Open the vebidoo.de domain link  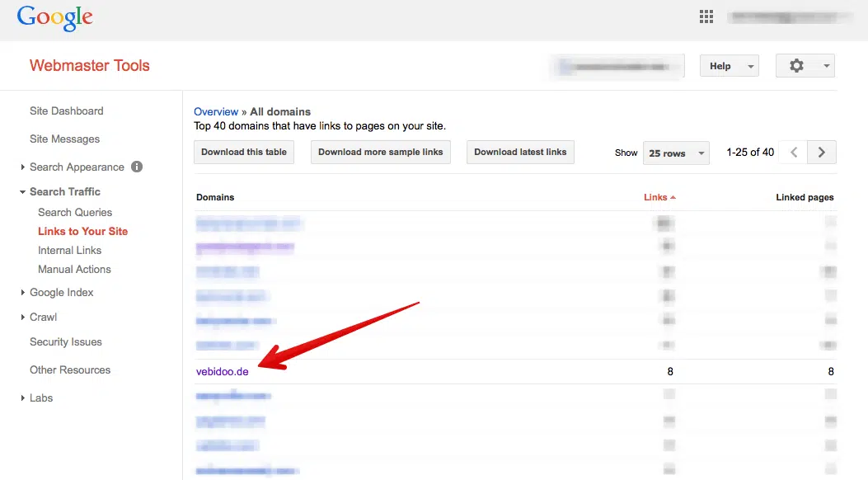coord(222,371)
